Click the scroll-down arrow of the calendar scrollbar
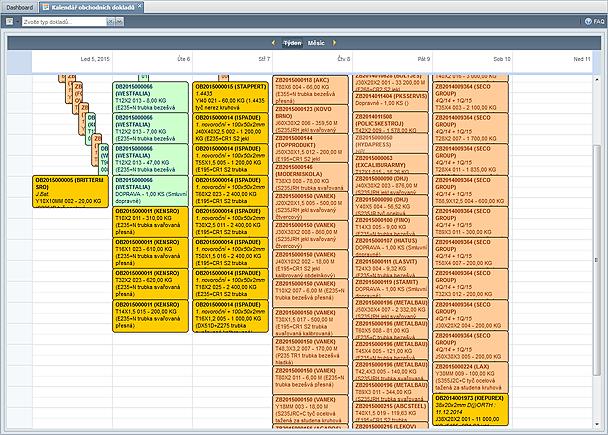 [597, 425]
